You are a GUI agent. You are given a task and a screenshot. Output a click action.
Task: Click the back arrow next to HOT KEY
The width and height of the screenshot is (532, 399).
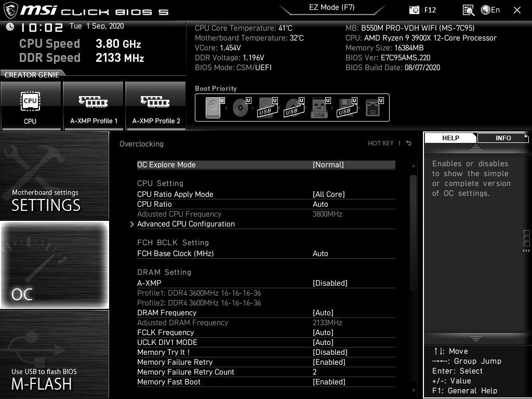click(409, 143)
